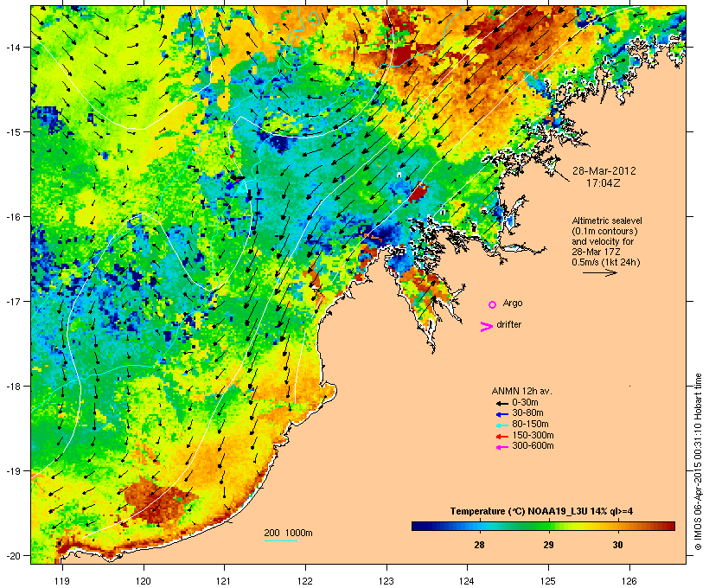This screenshot has height=588, width=709.
Task: Click the longitude axis label 119
Action: tap(62, 581)
